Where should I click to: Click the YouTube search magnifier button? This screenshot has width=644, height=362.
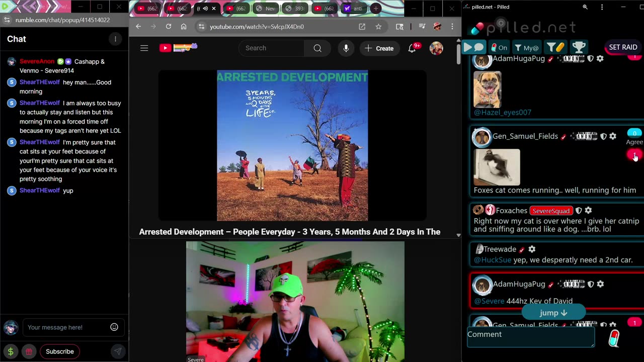click(317, 48)
